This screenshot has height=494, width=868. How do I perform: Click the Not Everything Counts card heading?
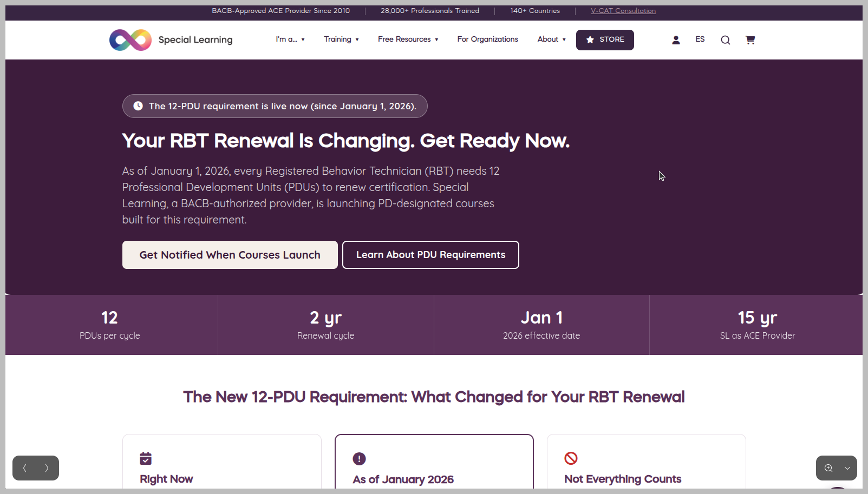tap(623, 479)
